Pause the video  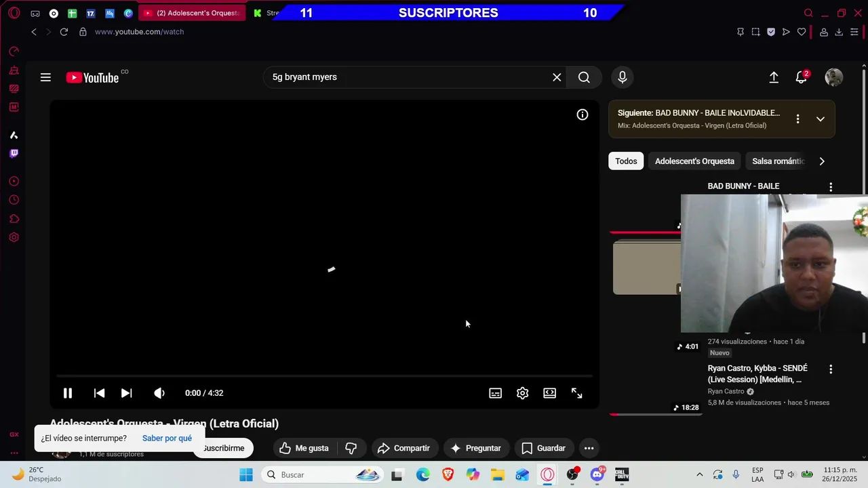click(x=68, y=393)
